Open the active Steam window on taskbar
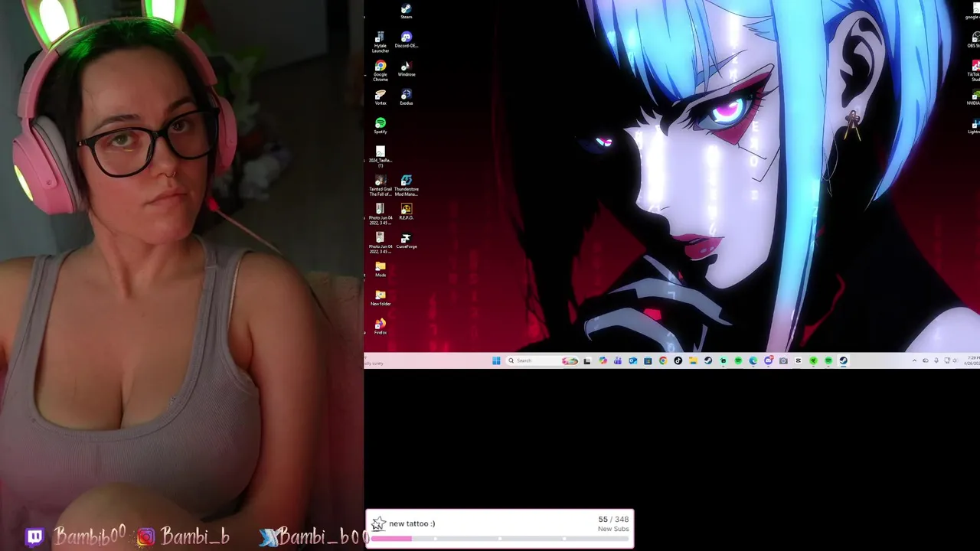 coord(843,360)
